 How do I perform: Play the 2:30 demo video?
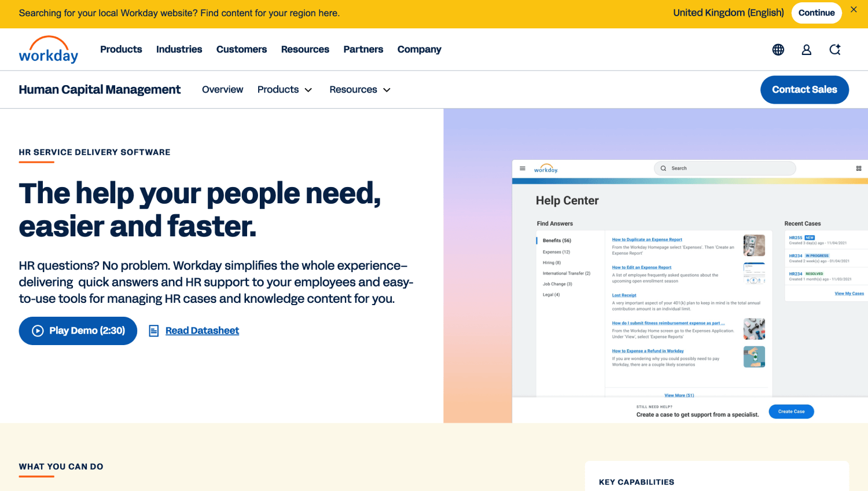click(78, 331)
